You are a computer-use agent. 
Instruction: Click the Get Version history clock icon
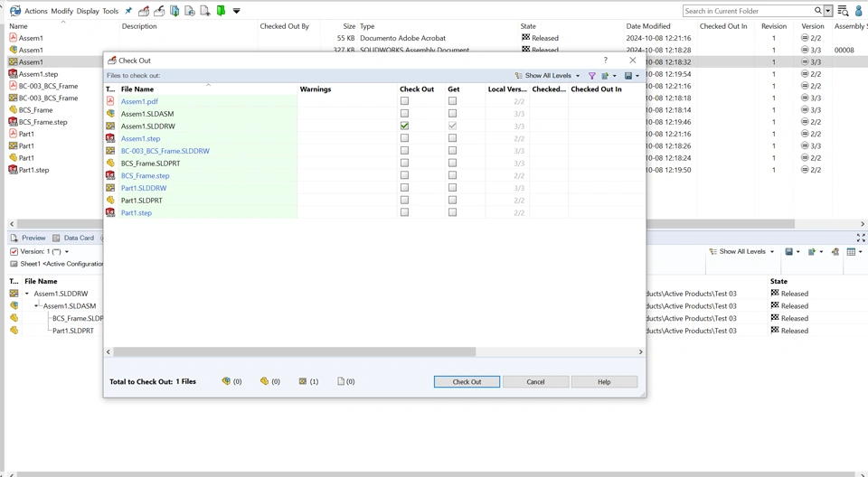click(x=190, y=11)
